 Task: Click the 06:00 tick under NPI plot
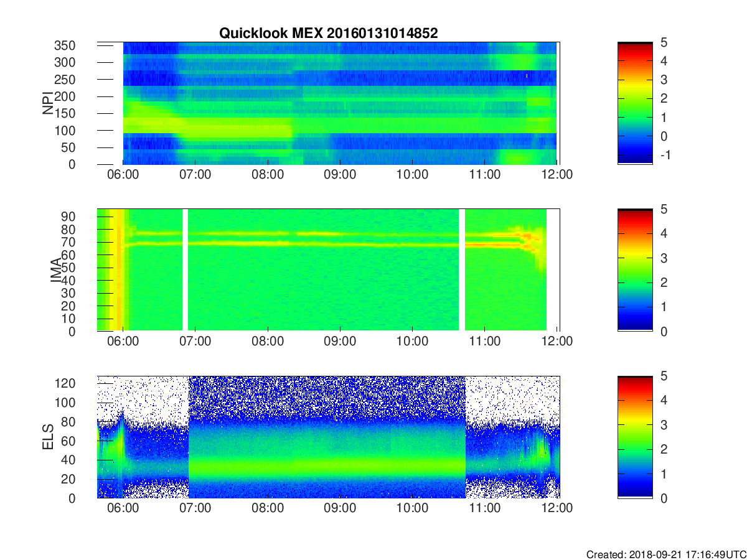123,174
